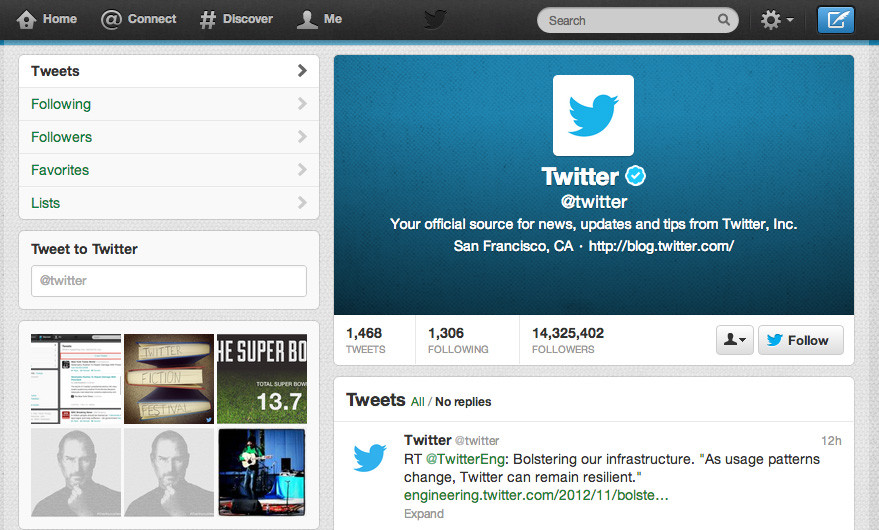879x530 pixels.
Task: Open the settings gear dropdown
Action: [776, 20]
